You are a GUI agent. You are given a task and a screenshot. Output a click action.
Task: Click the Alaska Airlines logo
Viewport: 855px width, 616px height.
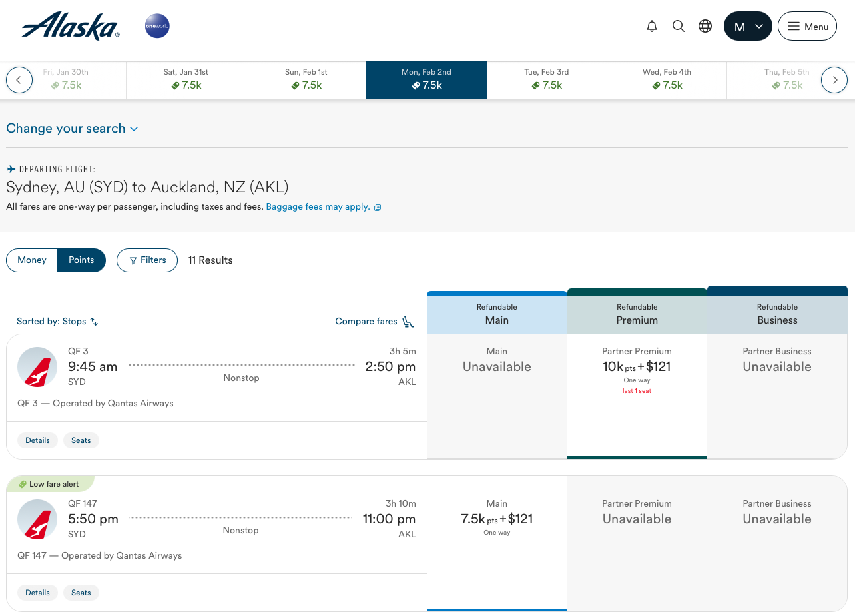tap(70, 25)
